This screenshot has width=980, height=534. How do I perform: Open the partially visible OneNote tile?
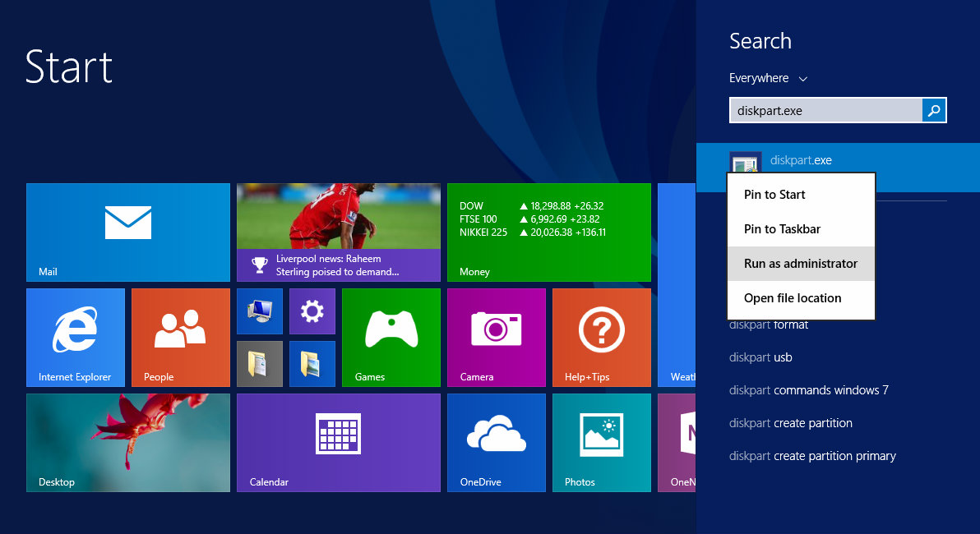click(x=677, y=443)
